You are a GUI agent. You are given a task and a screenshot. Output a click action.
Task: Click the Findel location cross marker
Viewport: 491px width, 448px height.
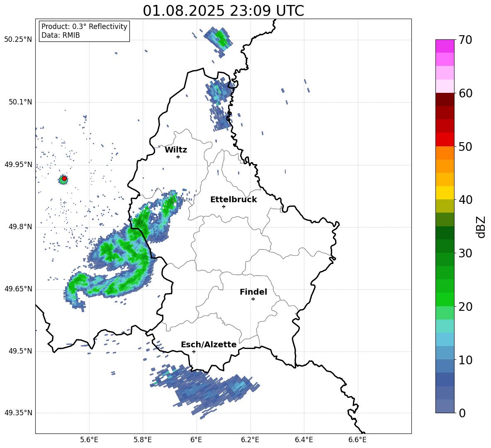pos(253,299)
